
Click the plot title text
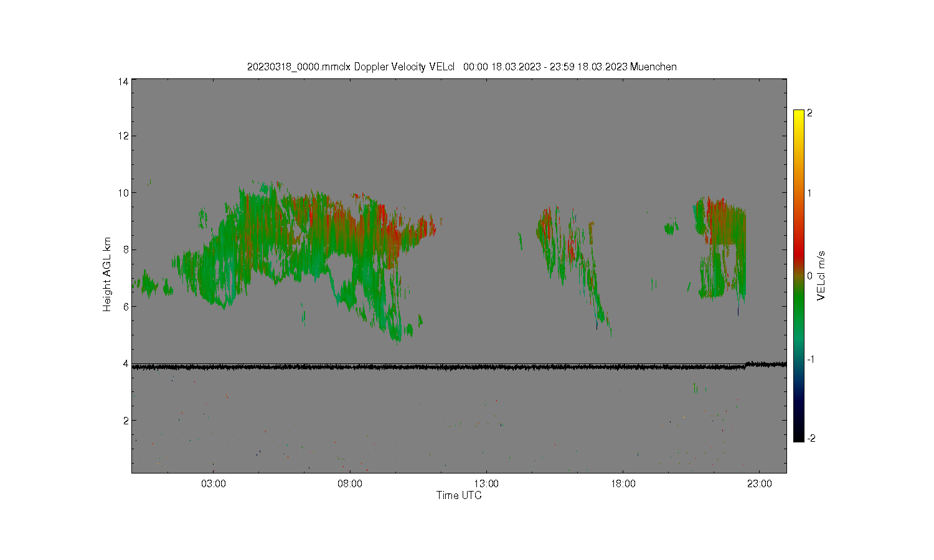coord(461,67)
